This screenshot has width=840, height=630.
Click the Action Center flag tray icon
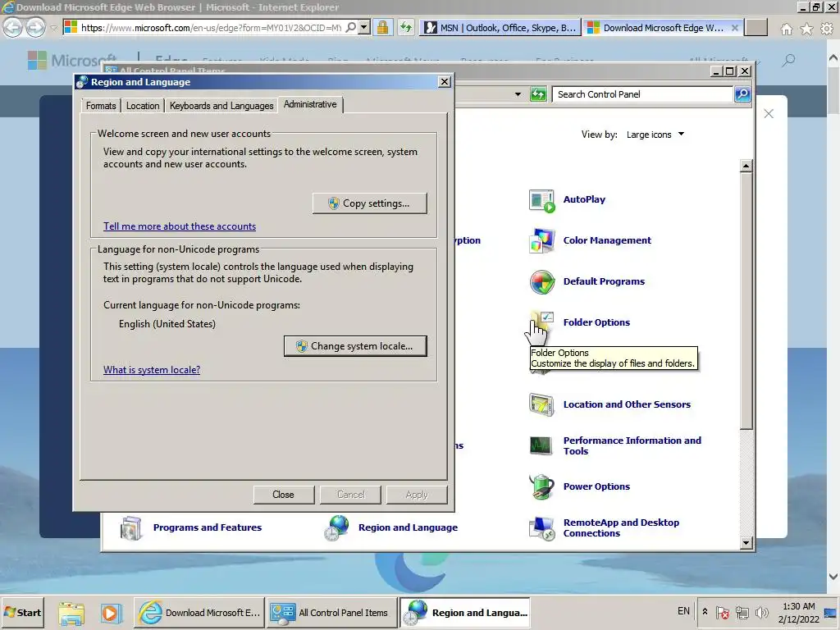click(x=722, y=612)
